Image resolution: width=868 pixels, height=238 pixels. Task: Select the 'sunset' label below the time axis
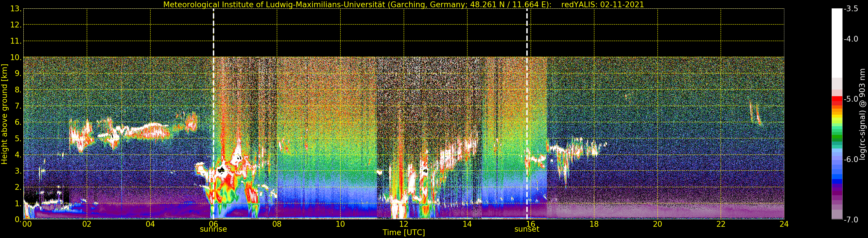(x=527, y=229)
